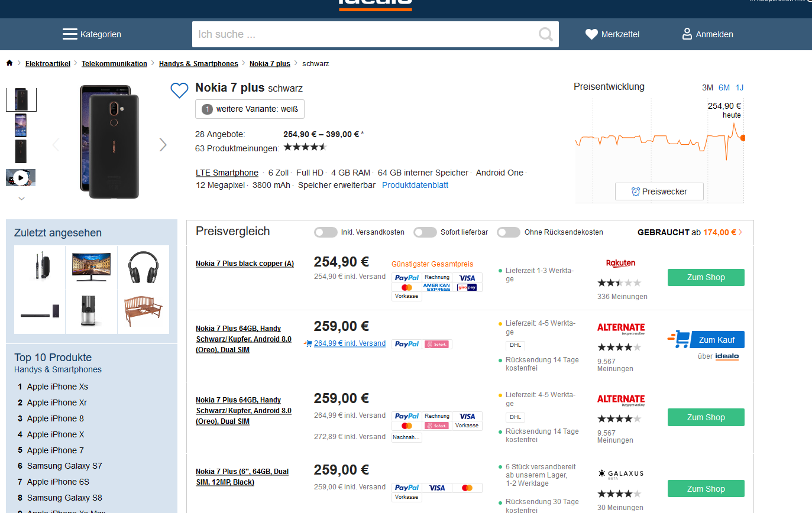812x513 pixels.
Task: Open the Produktdatenblatt link
Action: (x=415, y=185)
